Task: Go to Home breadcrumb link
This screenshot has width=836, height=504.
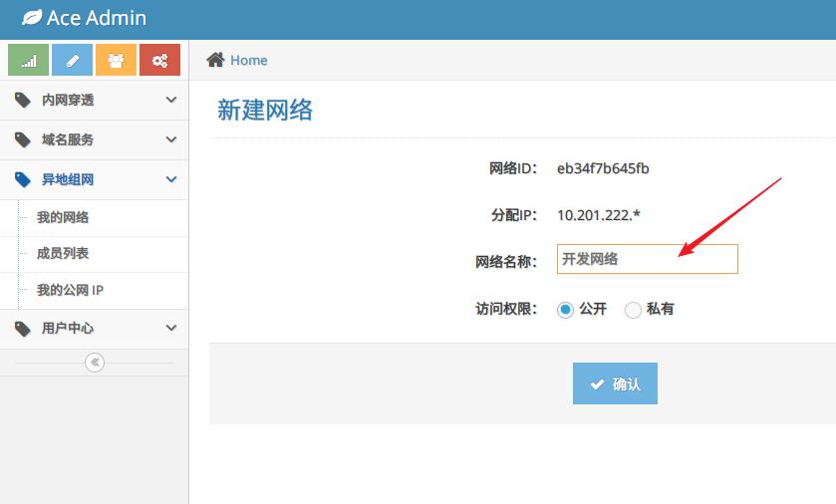Action: pyautogui.click(x=248, y=60)
